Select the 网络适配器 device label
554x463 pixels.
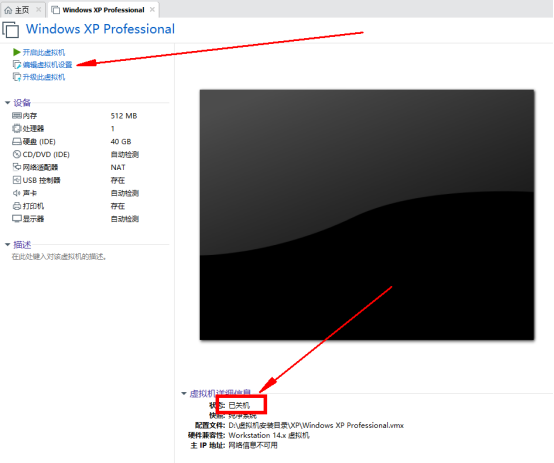tap(40, 167)
